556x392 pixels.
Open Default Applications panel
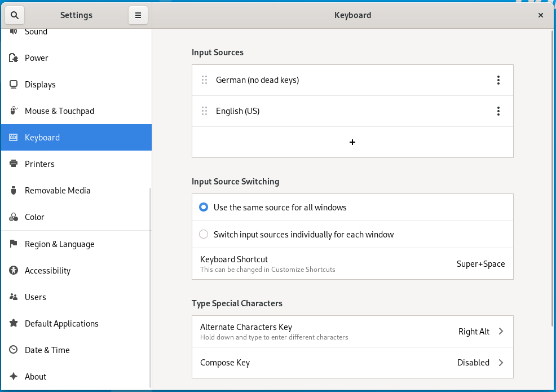click(76, 323)
